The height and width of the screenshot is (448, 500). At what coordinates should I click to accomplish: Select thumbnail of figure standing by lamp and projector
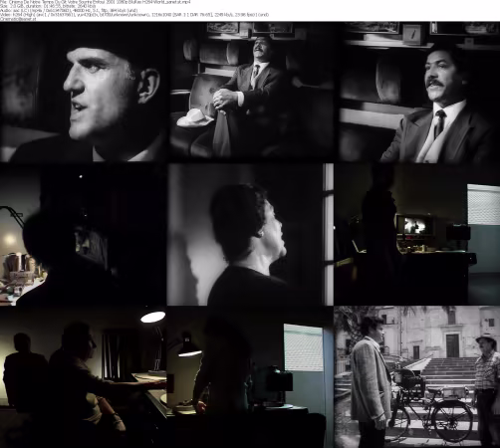pyautogui.click(x=250, y=377)
